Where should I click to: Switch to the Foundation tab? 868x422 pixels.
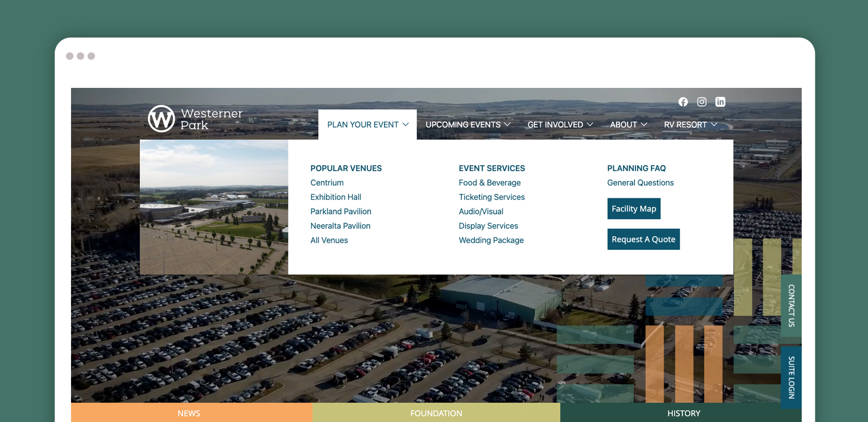436,413
